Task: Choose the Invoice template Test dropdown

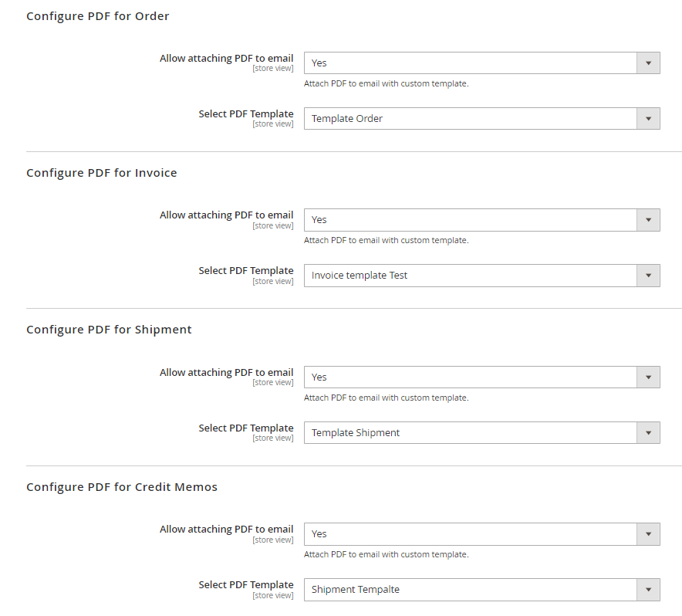Action: tap(482, 276)
